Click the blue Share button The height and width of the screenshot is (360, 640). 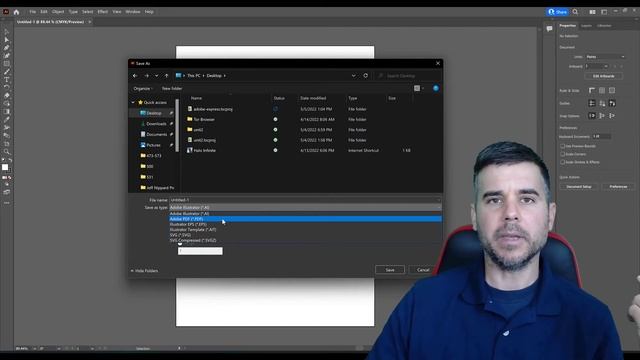point(558,12)
